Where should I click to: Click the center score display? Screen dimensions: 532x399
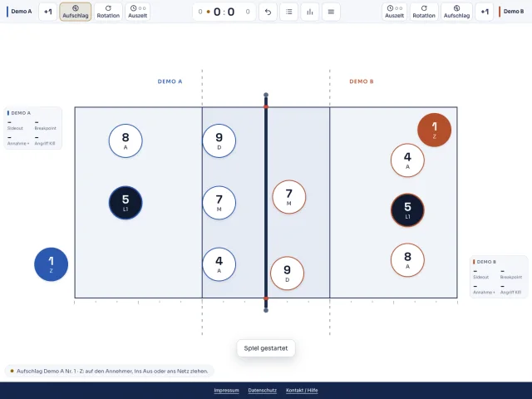[224, 12]
